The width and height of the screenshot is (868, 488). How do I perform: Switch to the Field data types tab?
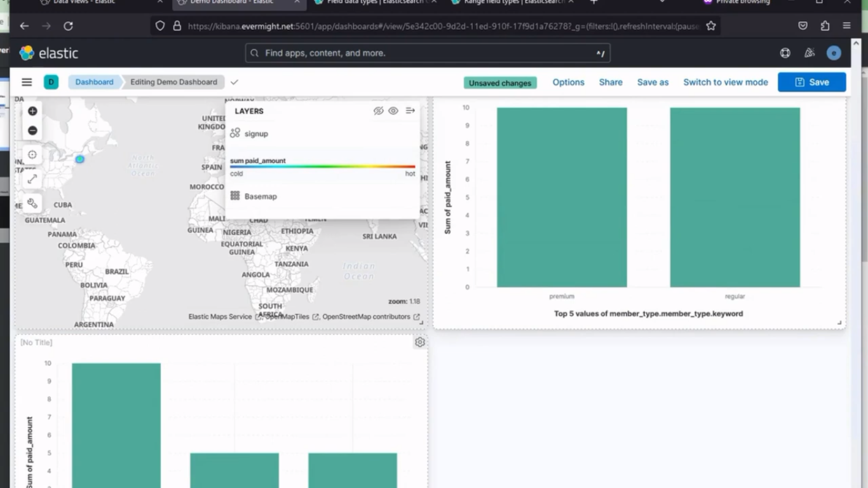375,3
